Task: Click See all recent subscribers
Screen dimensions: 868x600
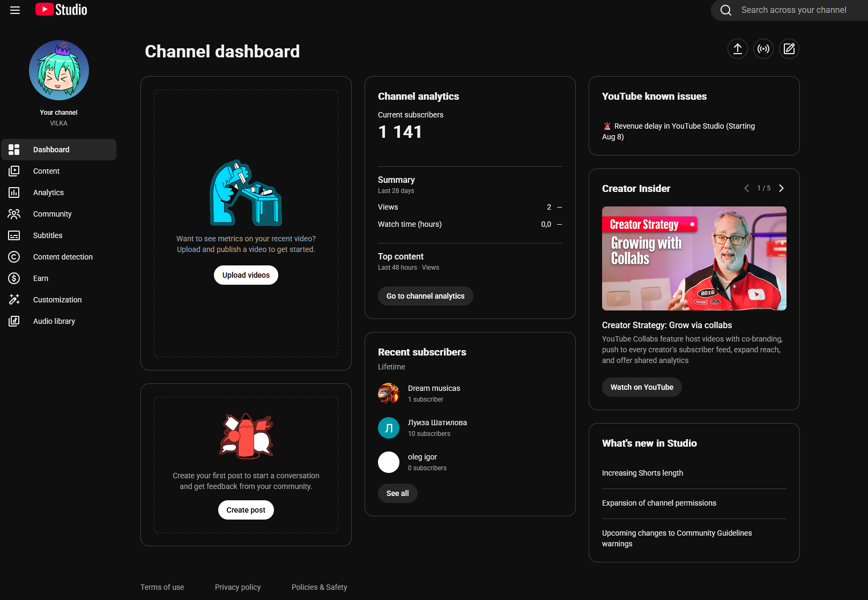Action: [398, 493]
